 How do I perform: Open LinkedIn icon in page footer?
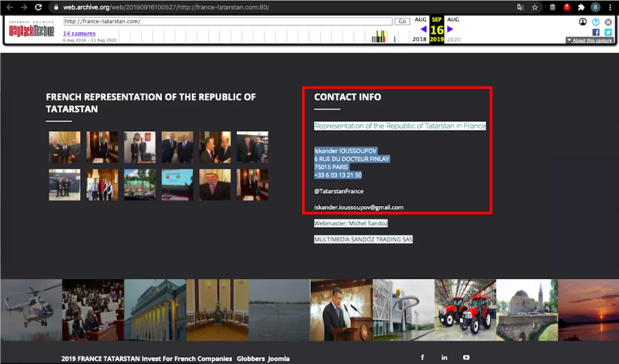click(x=444, y=357)
